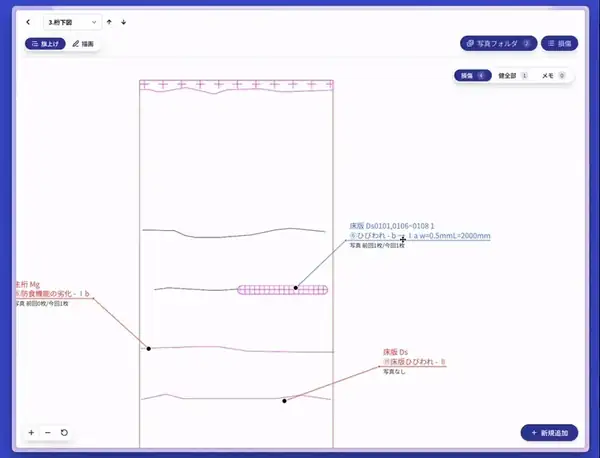Click the marker dot on the hatched region

click(296, 288)
